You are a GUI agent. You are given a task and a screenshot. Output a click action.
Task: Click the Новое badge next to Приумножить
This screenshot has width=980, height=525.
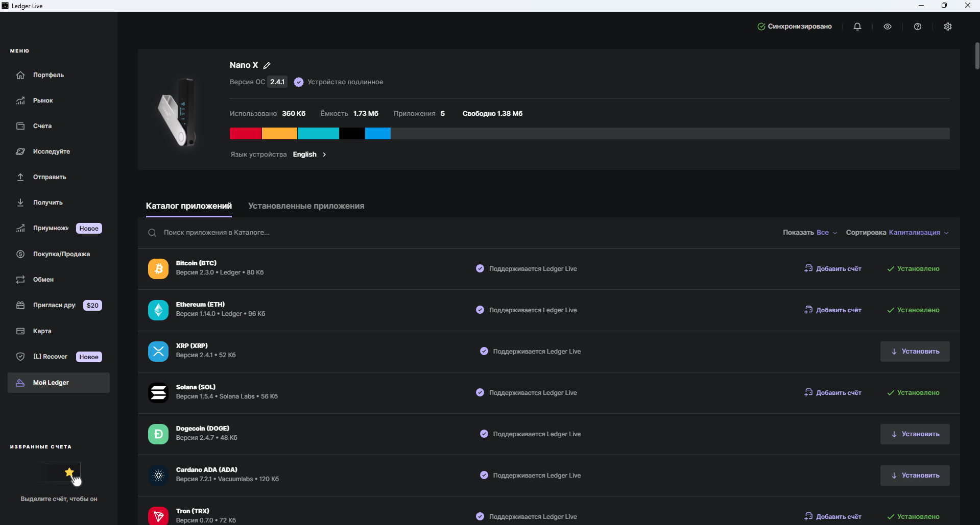89,229
